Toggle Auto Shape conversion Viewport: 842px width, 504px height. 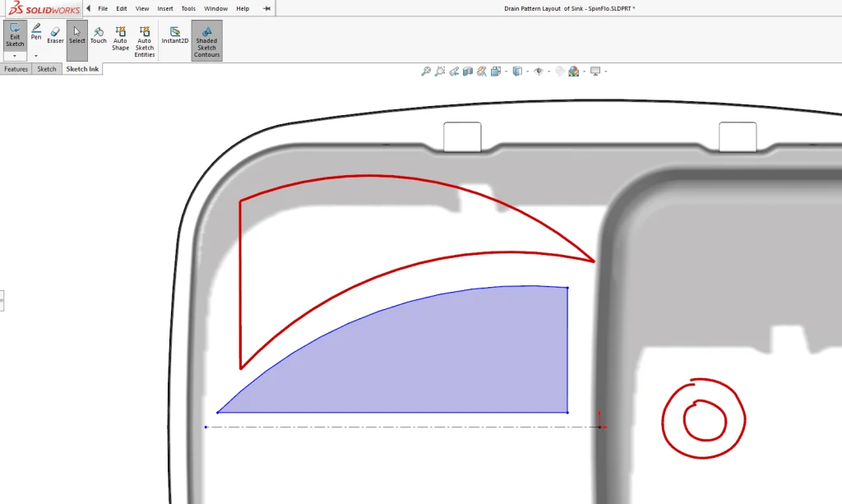click(x=120, y=38)
